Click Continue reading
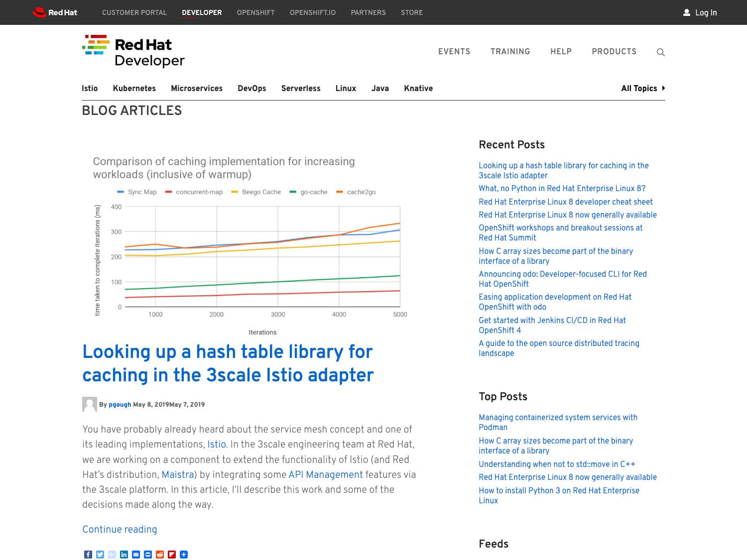The image size is (747, 560). 120,529
